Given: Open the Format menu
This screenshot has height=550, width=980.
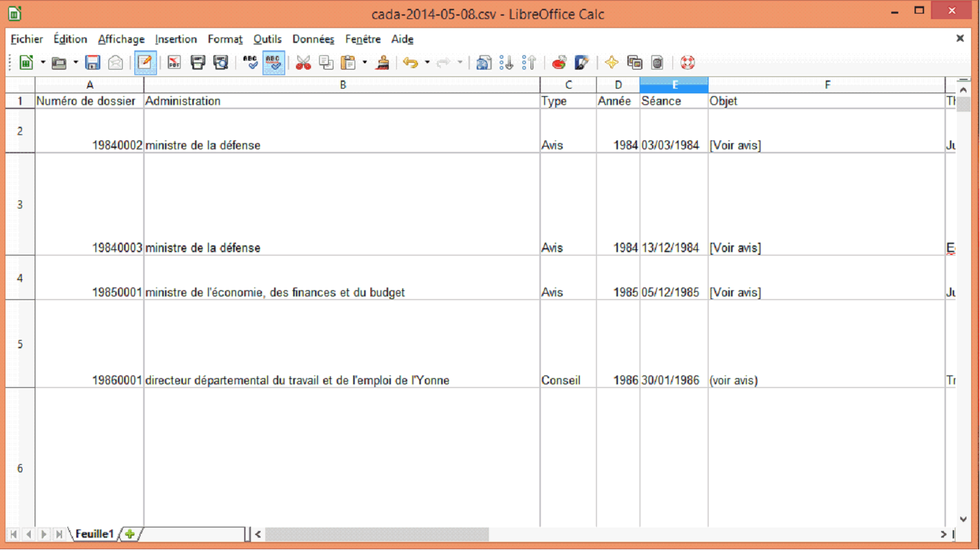Looking at the screenshot, I should [x=225, y=40].
